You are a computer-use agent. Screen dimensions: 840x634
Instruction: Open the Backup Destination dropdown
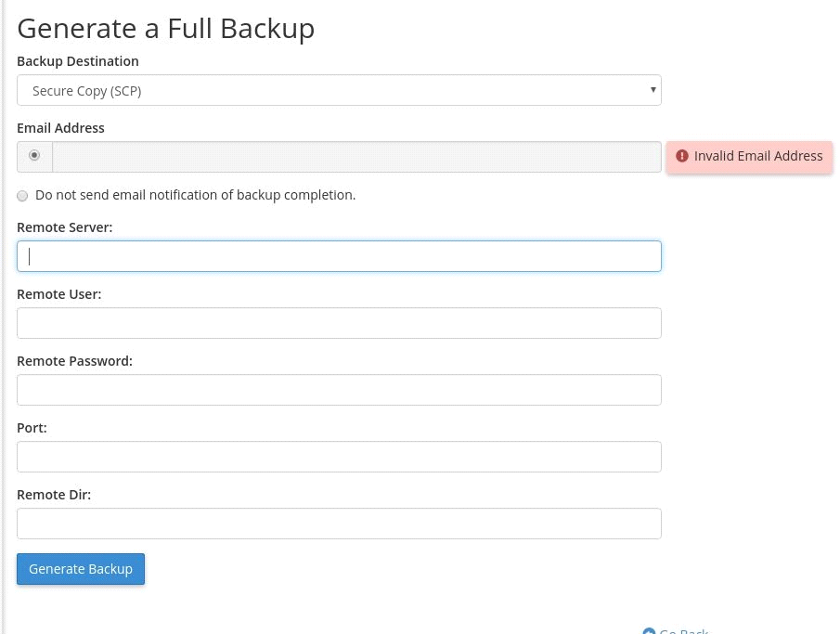[339, 90]
